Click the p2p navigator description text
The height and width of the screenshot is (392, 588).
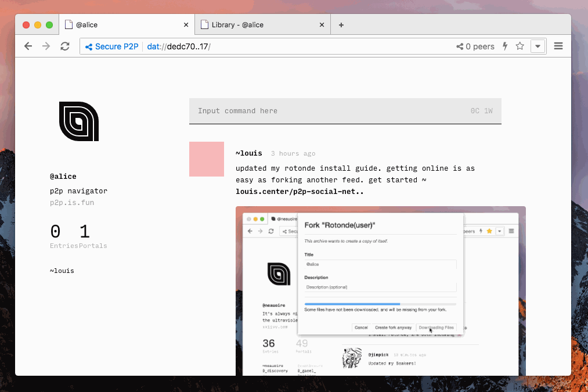pos(79,191)
